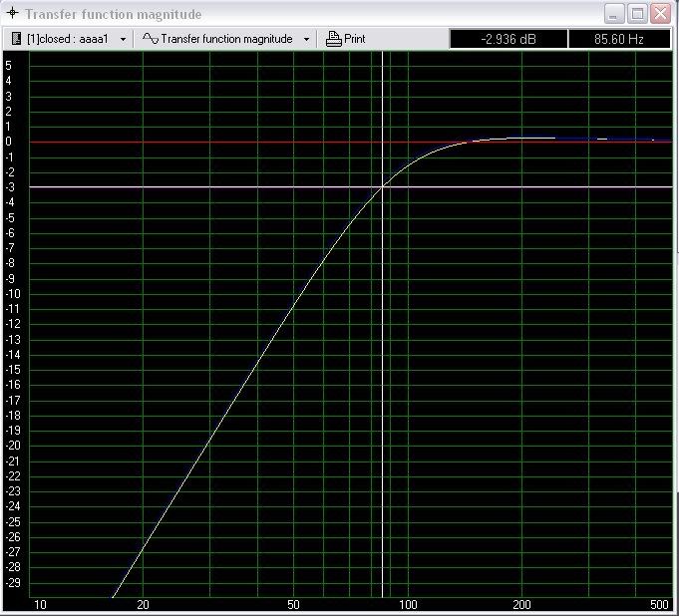Maximize the Transfer function magnitude window
The image size is (679, 616).
tap(637, 13)
